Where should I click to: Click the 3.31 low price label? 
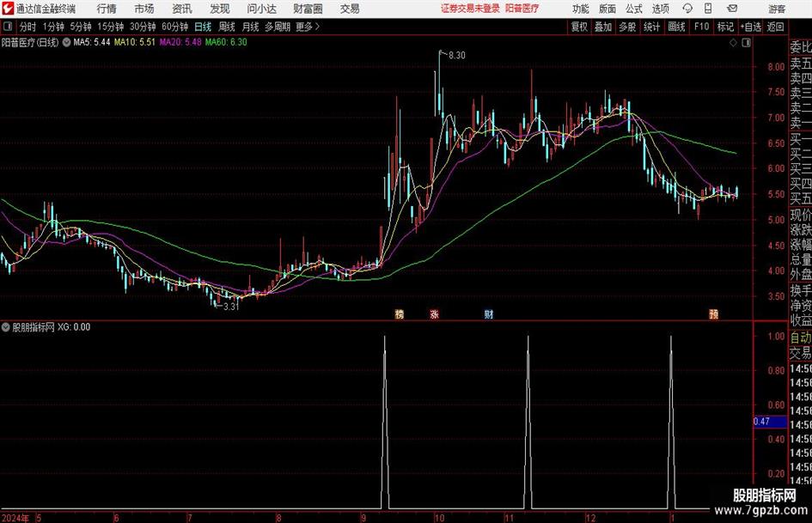[x=230, y=307]
